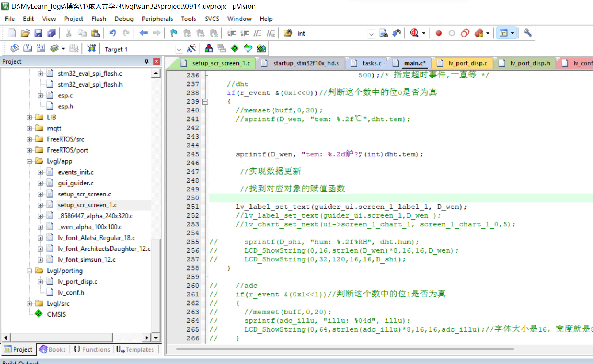Image resolution: width=593 pixels, height=364 pixels.
Task: Select lv_conf.h in project tree
Action: [x=71, y=293]
